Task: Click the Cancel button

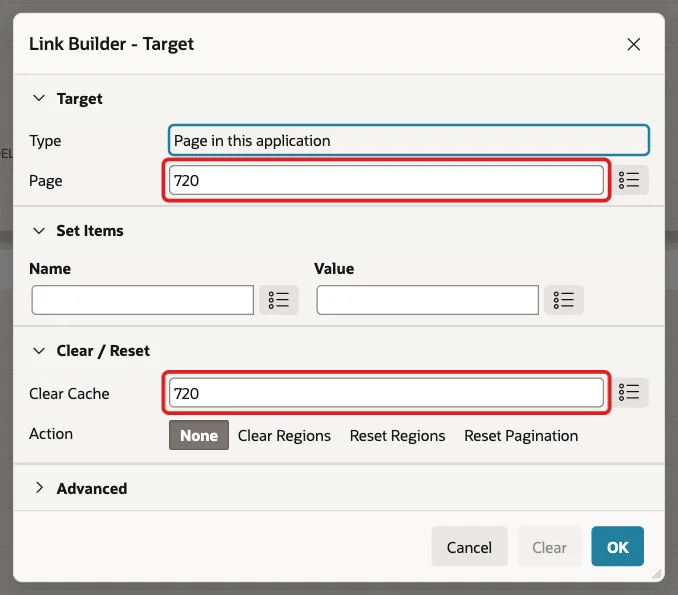Action: tap(469, 547)
